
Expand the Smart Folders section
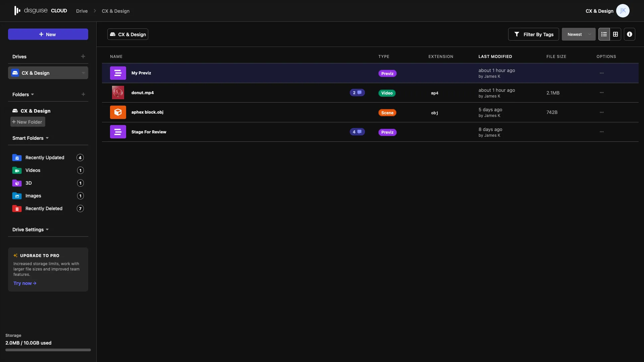point(30,138)
